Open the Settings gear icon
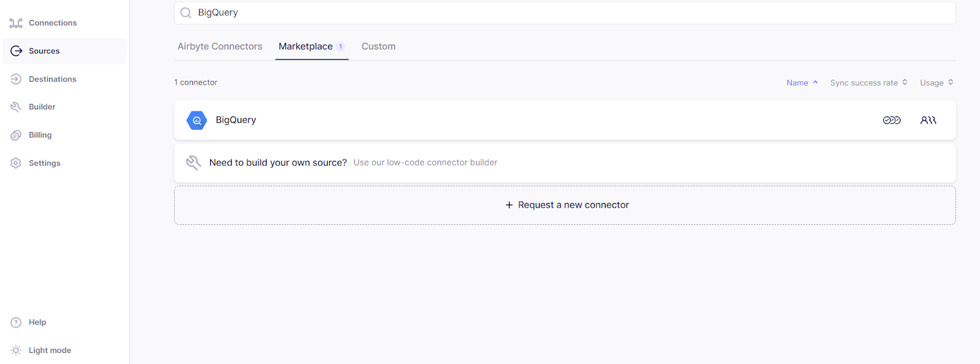 point(16,163)
